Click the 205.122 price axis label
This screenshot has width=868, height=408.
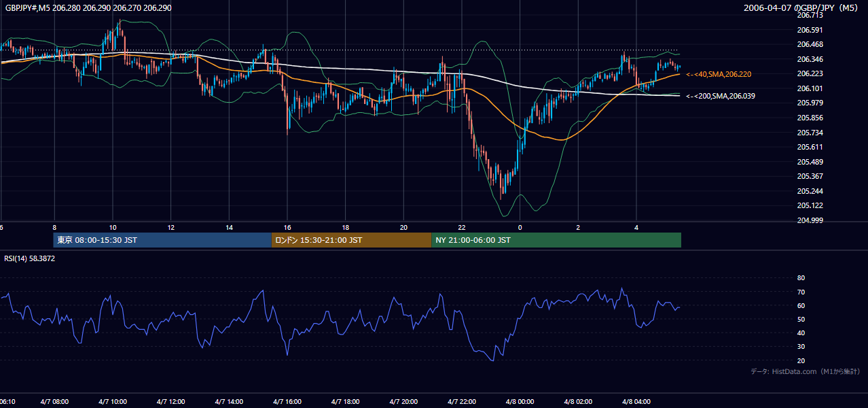point(810,205)
